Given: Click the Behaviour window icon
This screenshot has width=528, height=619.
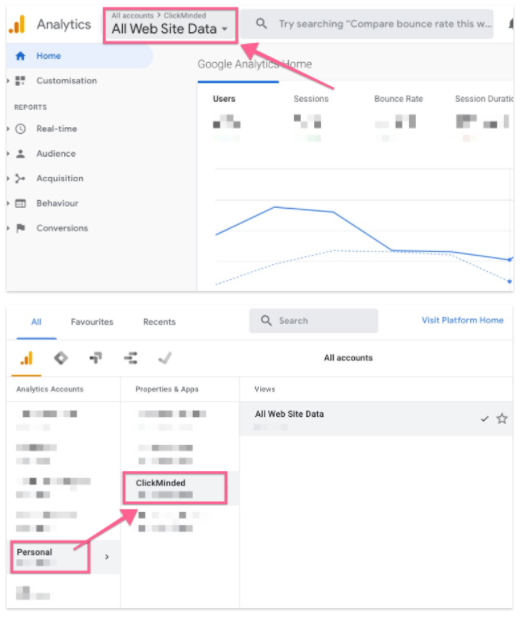Looking at the screenshot, I should (21, 204).
